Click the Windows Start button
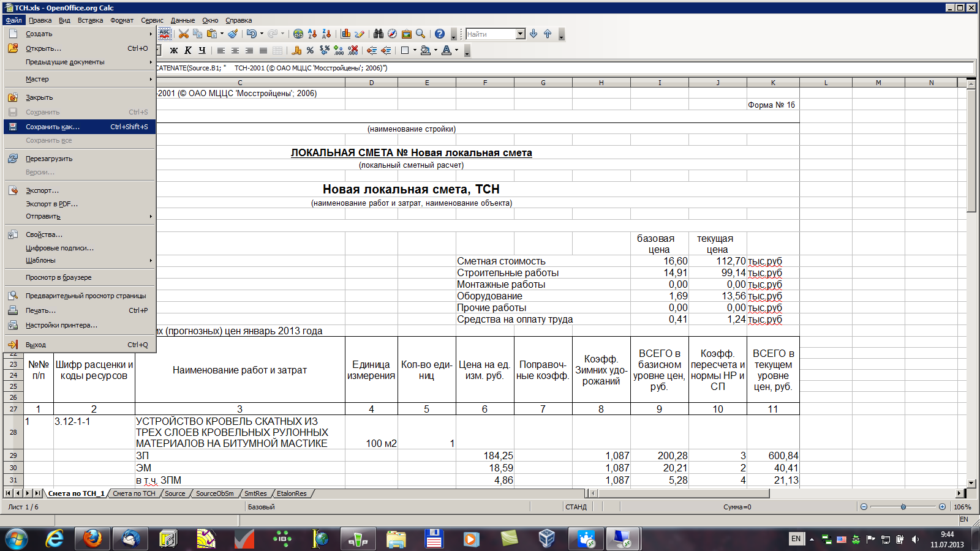The height and width of the screenshot is (551, 980). (x=17, y=539)
